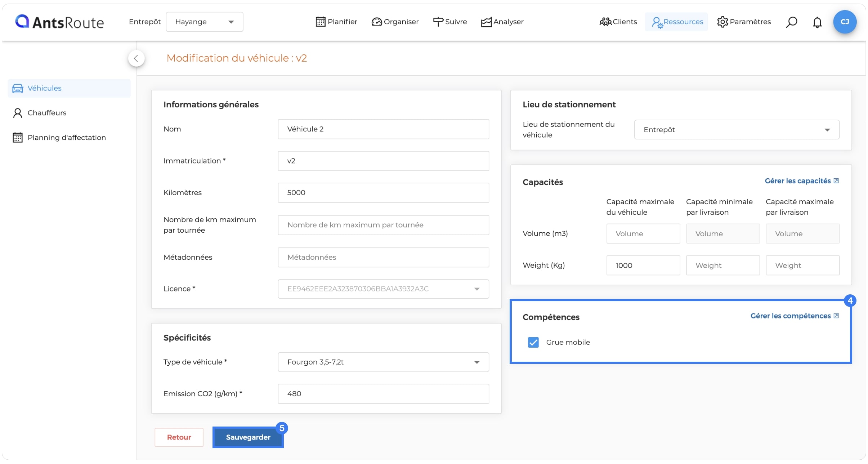Open the Paramètres menu

744,22
